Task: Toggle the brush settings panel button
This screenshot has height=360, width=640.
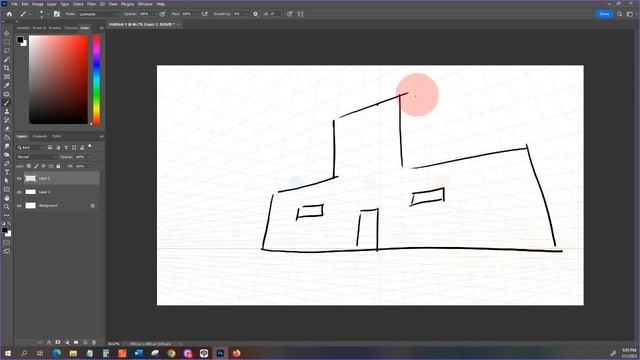Action: point(57,14)
